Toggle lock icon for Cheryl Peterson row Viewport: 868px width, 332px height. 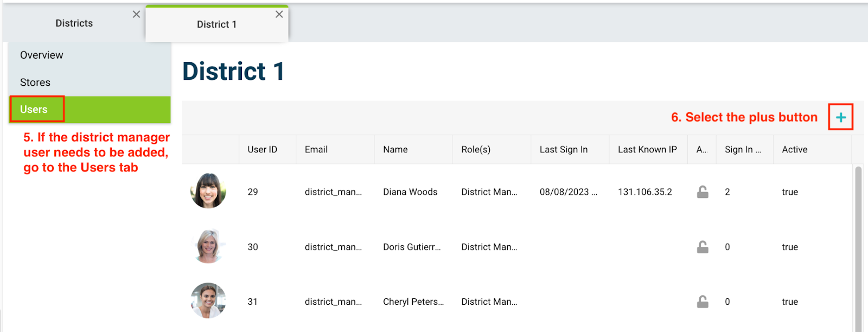(x=703, y=302)
